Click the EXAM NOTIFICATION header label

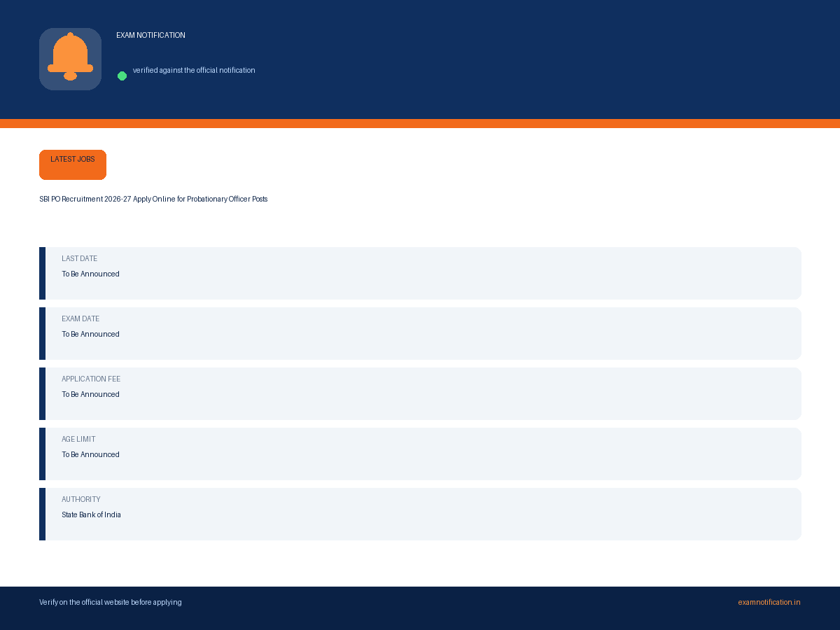coord(150,36)
